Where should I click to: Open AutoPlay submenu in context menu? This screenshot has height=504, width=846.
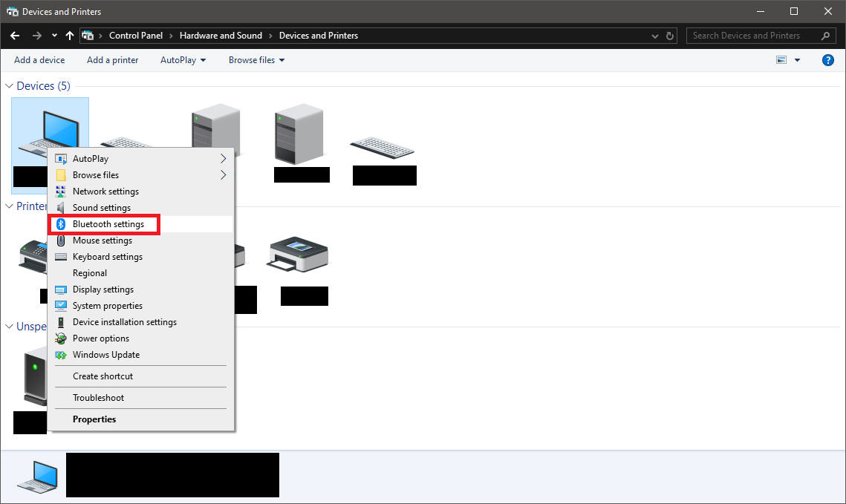(141, 159)
